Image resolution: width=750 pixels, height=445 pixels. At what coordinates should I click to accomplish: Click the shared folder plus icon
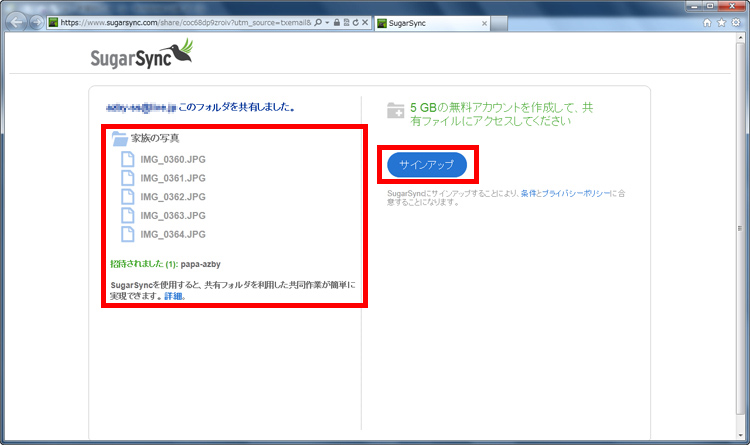coord(396,111)
